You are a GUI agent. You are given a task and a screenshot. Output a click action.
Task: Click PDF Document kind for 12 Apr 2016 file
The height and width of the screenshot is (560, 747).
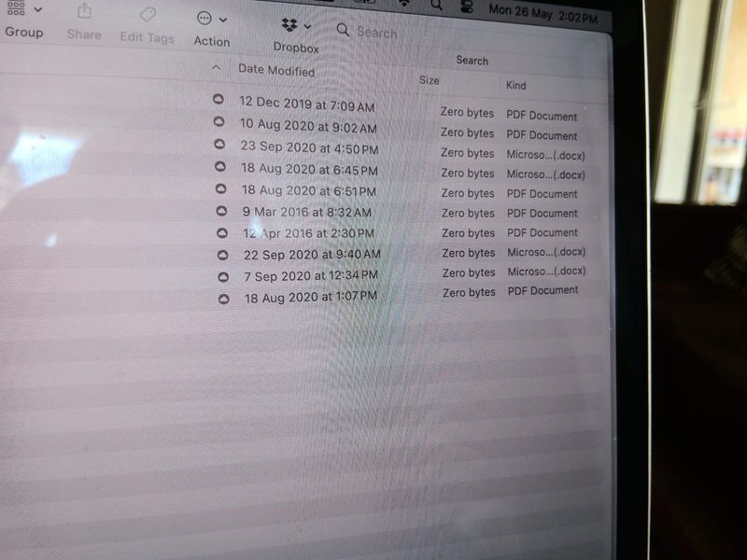point(543,232)
